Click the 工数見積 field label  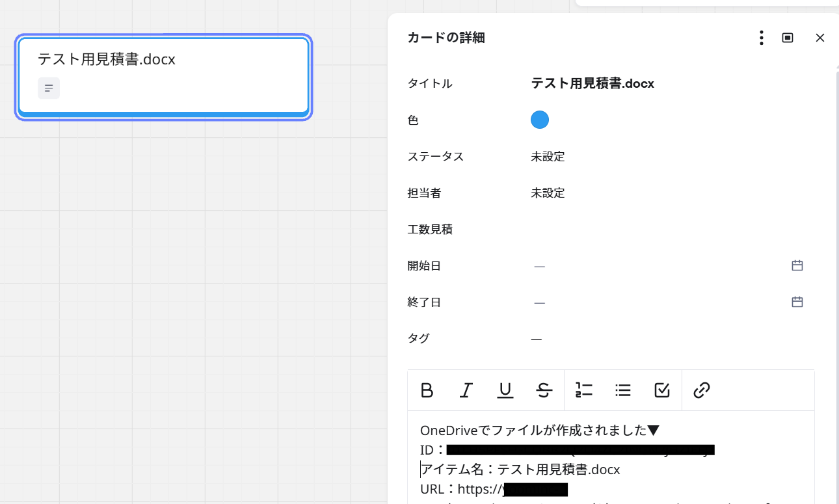[x=430, y=230]
